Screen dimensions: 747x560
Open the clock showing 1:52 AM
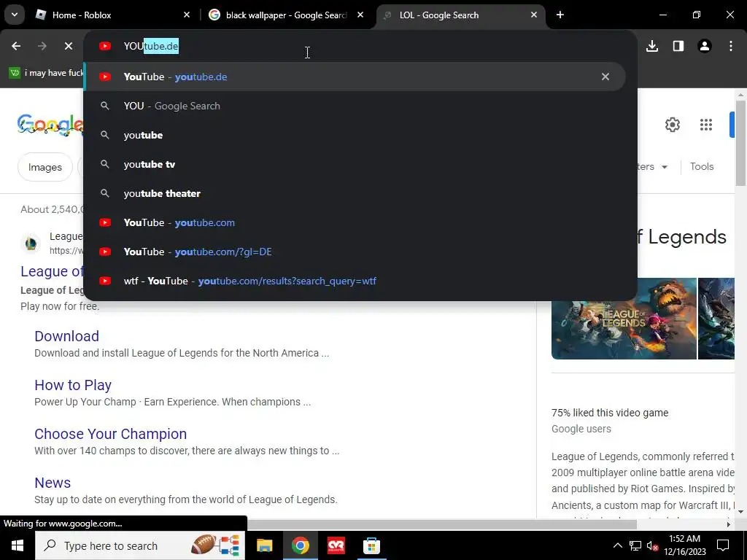pyautogui.click(x=684, y=545)
